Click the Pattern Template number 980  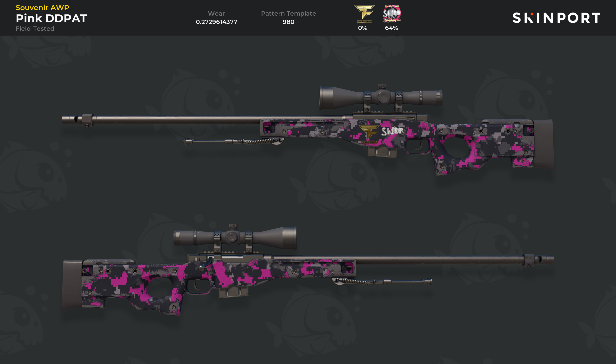[x=288, y=22]
